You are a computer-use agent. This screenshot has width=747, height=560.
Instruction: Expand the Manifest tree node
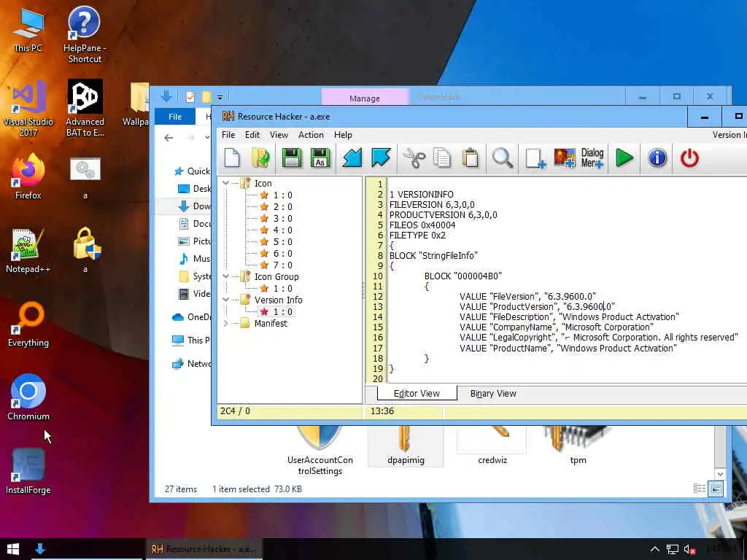[226, 323]
